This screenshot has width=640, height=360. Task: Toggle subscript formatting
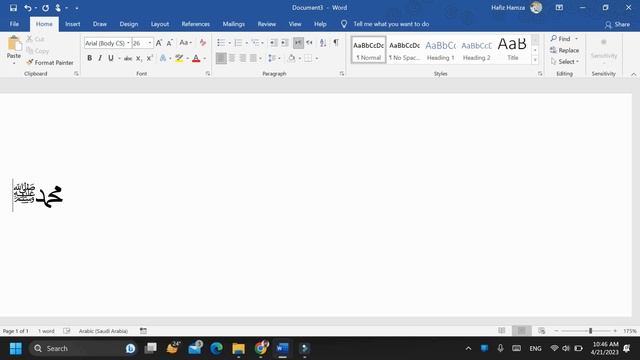[x=139, y=58]
